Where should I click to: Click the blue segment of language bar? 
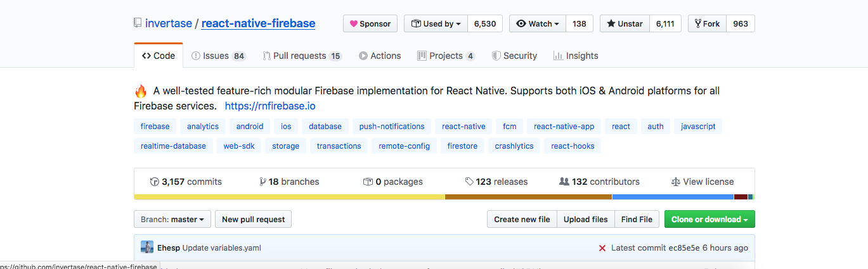coord(673,197)
